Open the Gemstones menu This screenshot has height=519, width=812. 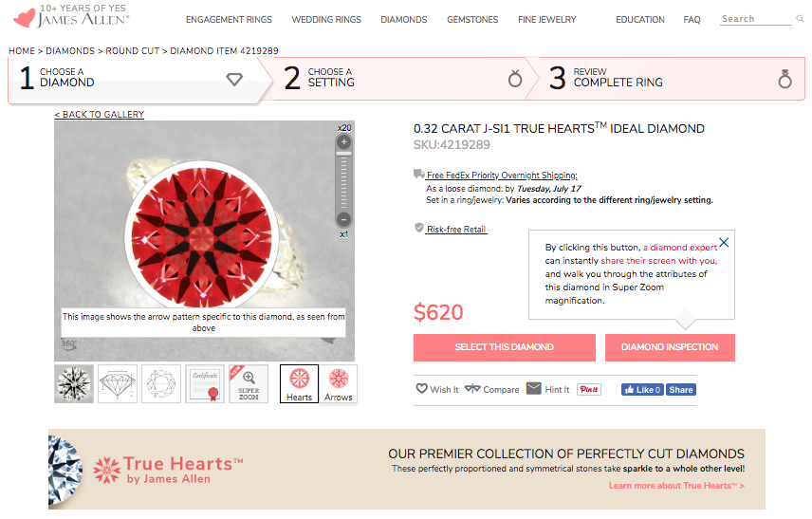[472, 20]
